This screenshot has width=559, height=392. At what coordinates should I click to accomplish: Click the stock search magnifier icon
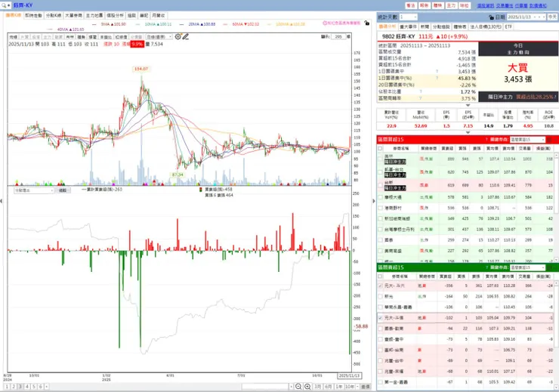click(x=4, y=5)
